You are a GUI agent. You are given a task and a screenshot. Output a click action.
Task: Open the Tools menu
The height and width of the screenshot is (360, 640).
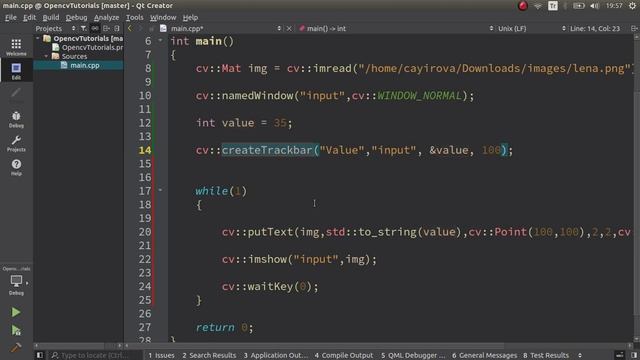(x=134, y=18)
